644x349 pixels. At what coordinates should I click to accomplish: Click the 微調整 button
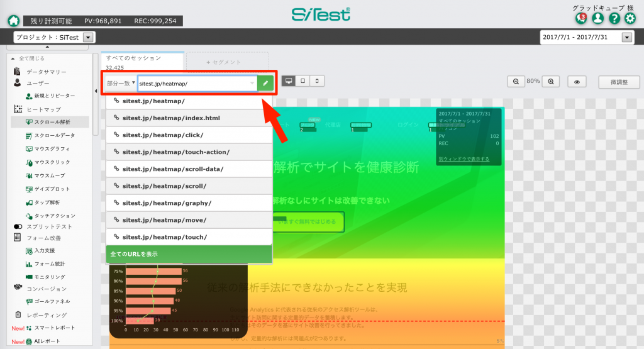click(x=619, y=82)
